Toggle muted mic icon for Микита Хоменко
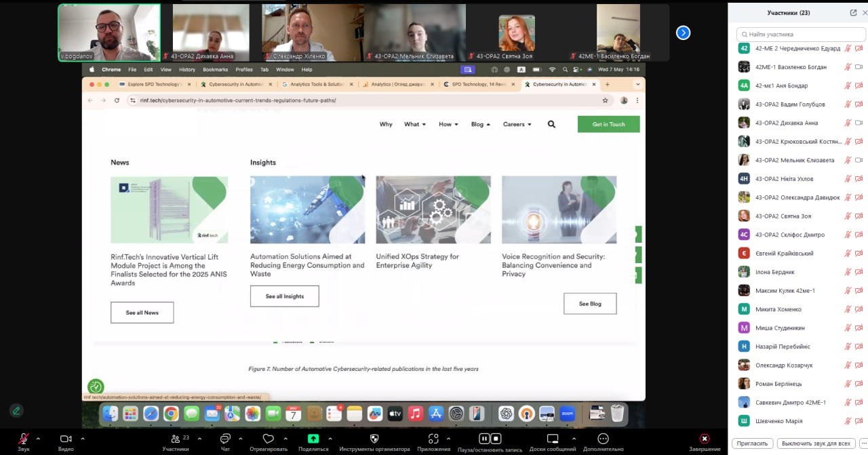This screenshot has height=455, width=868. pos(848,309)
